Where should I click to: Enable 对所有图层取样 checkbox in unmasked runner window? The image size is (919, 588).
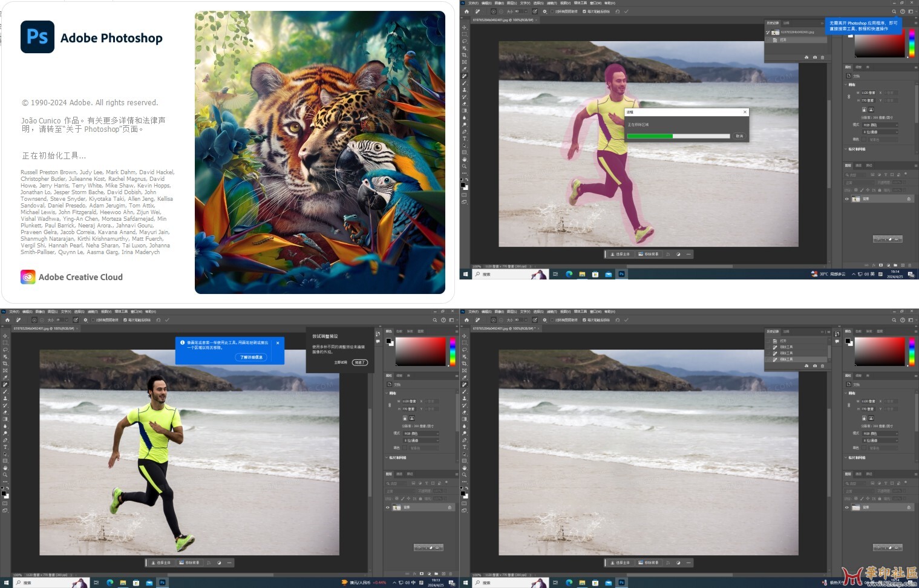coord(93,320)
